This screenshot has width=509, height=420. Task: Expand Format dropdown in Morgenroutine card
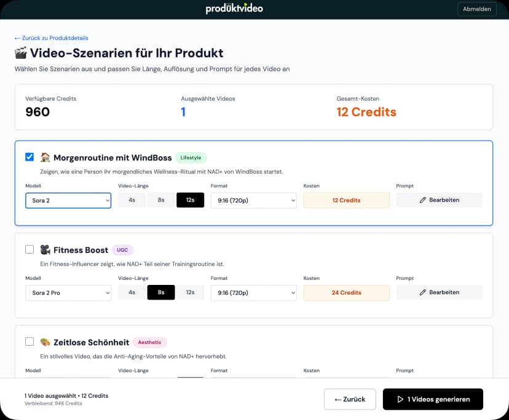[254, 200]
